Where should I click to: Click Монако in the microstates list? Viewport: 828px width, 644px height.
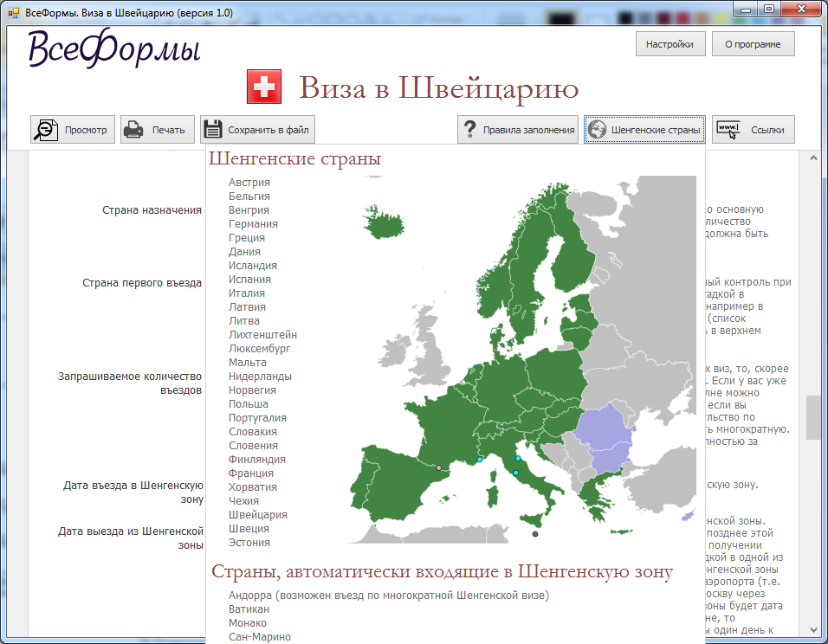[x=247, y=623]
